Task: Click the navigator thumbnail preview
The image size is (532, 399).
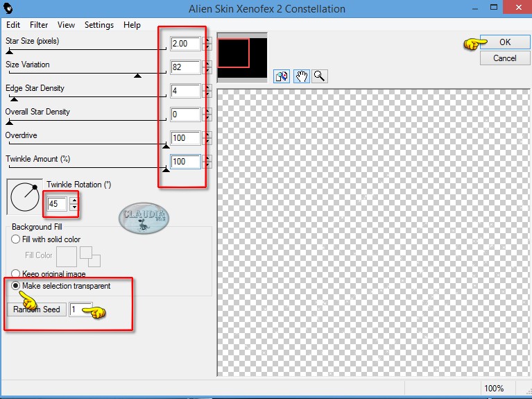Action: (x=242, y=58)
